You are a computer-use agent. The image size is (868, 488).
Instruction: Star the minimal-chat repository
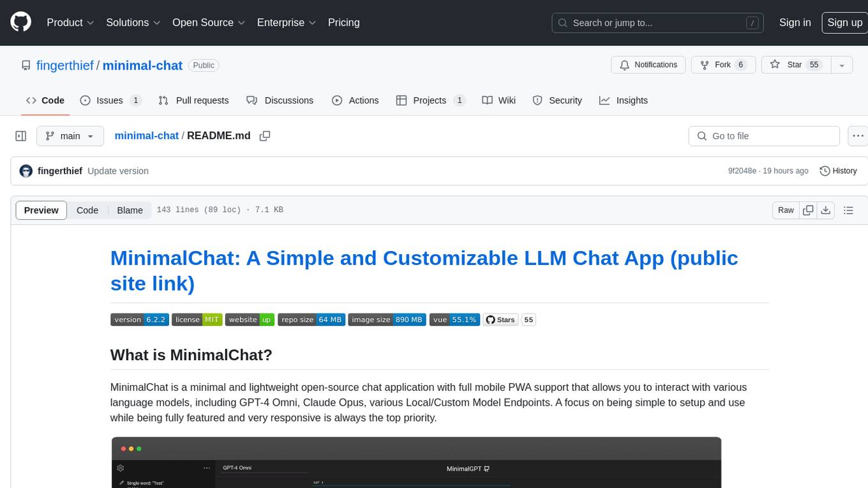[796, 65]
